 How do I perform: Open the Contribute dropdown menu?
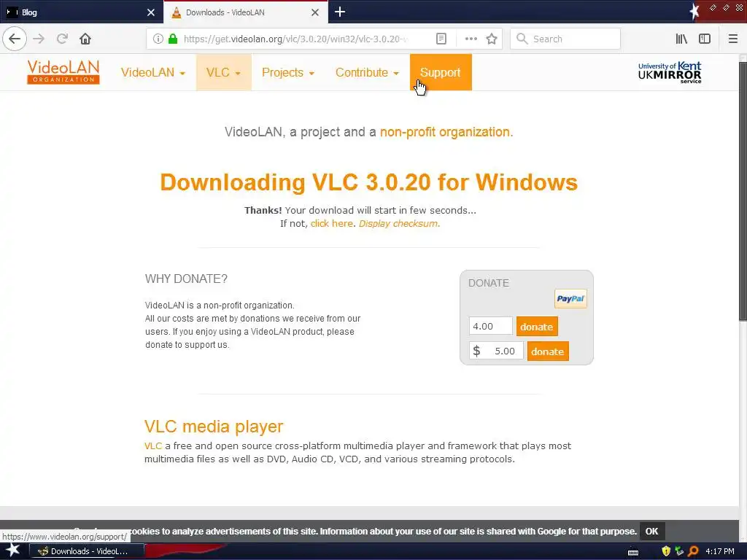coord(367,72)
